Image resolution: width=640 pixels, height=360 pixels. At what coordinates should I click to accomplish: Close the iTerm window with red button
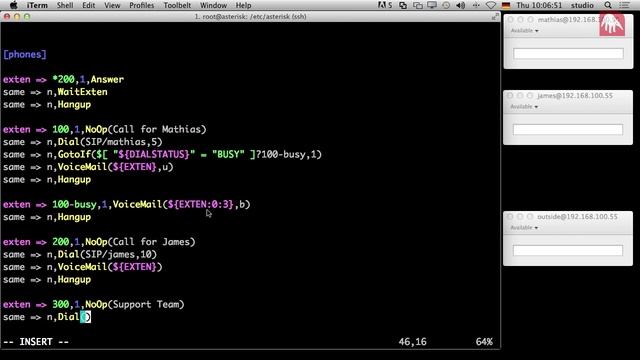[7, 17]
